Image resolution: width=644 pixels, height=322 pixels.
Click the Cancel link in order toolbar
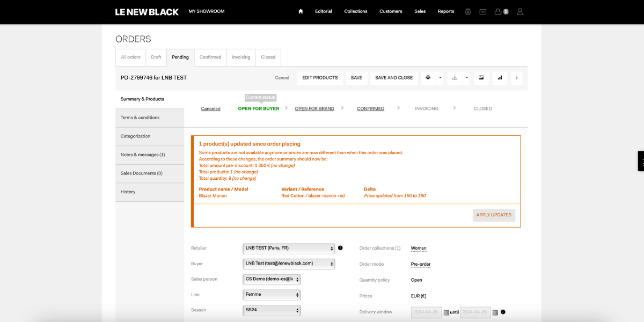point(282,78)
